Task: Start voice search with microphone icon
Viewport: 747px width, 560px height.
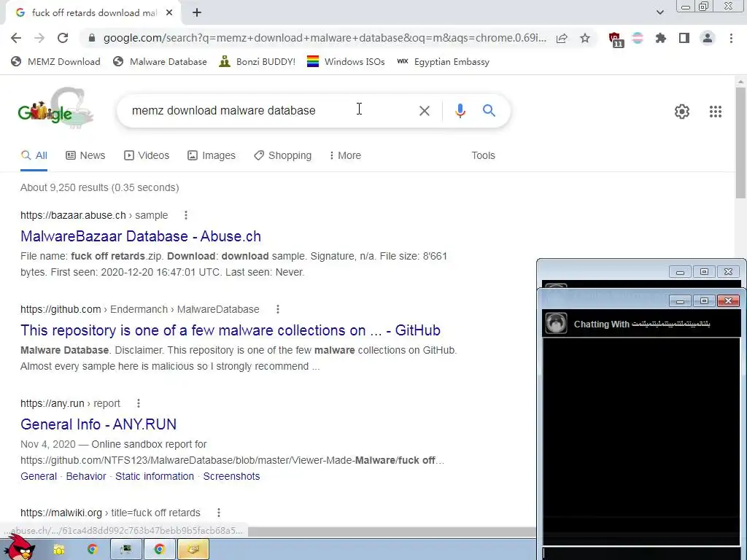Action: point(460,111)
